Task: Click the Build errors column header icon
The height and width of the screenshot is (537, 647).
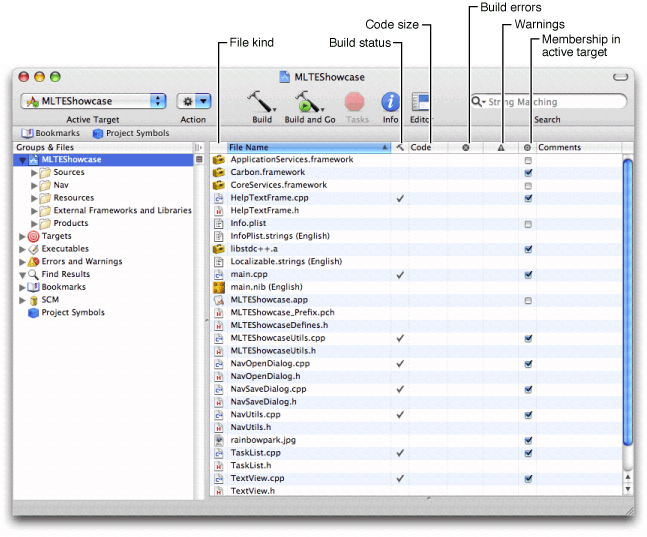Action: click(466, 147)
